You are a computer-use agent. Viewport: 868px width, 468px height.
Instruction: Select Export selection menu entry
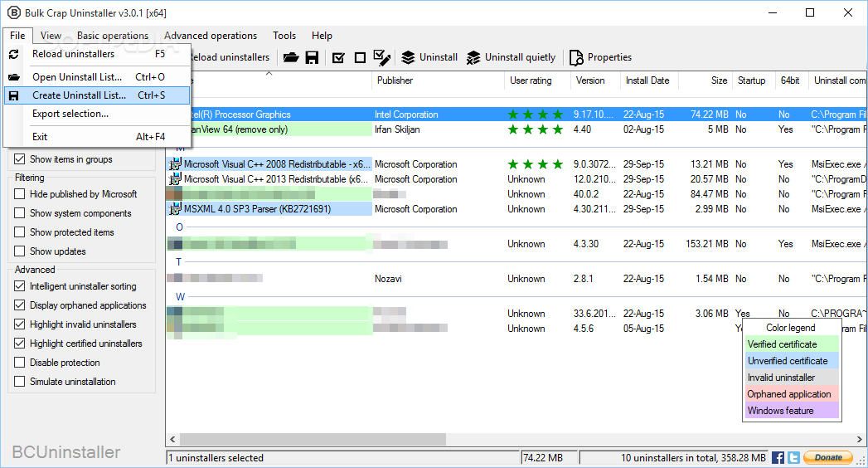click(97, 114)
